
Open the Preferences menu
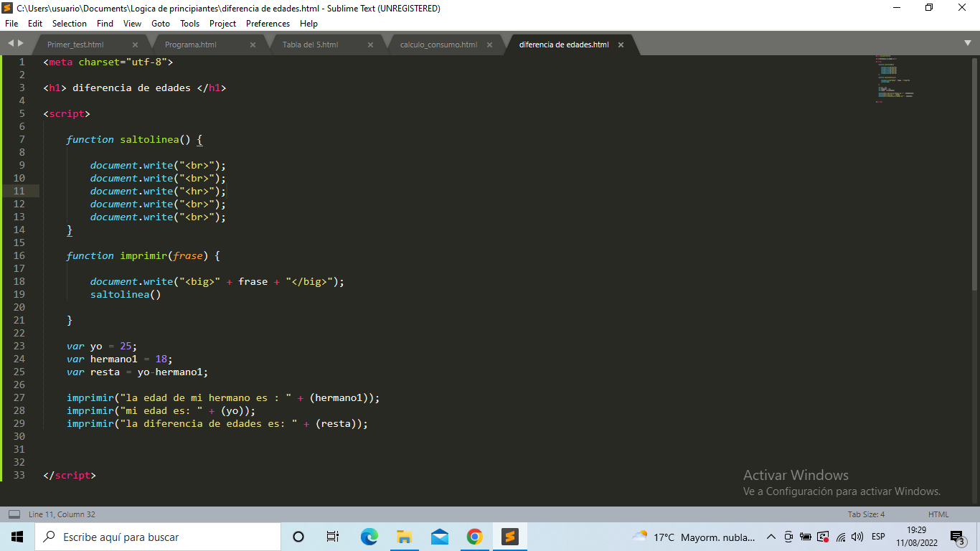[x=268, y=24]
